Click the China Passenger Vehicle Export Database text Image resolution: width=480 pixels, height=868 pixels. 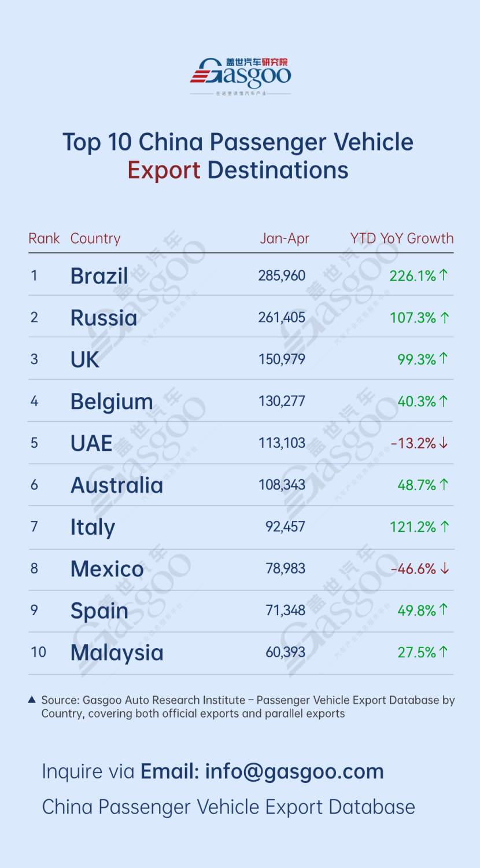pos(228,807)
